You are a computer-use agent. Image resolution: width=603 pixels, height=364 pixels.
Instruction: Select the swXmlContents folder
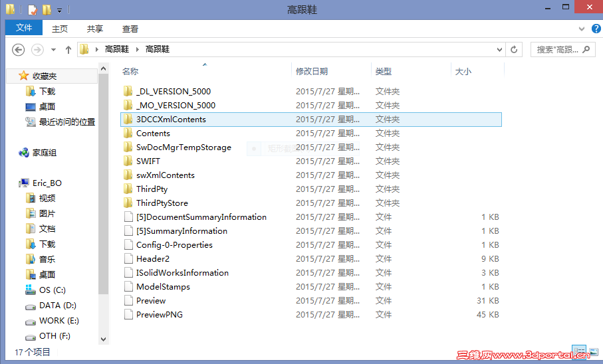point(310,175)
